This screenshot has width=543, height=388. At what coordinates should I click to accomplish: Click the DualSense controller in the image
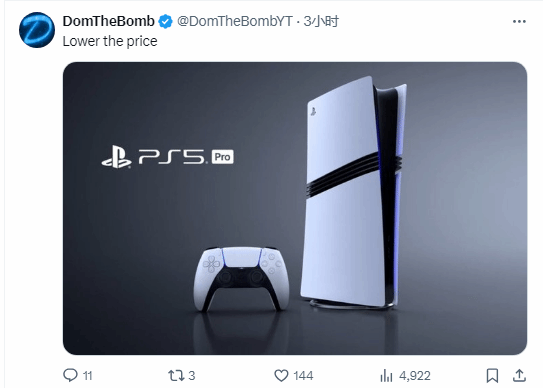[241, 279]
